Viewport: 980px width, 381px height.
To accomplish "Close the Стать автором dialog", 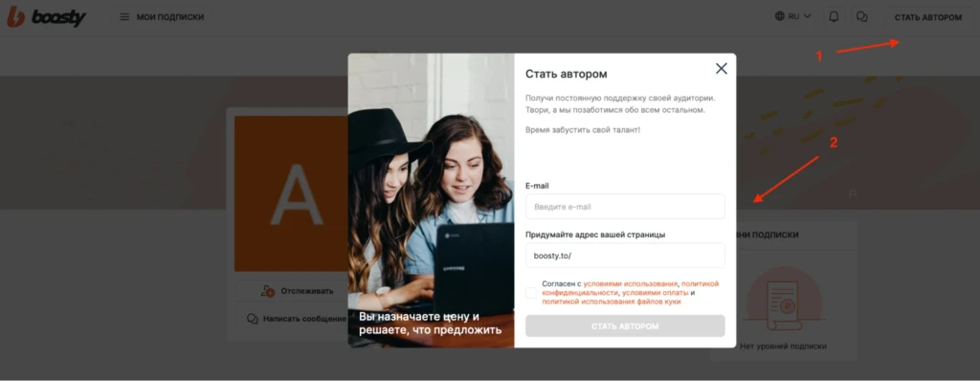I will (x=722, y=69).
